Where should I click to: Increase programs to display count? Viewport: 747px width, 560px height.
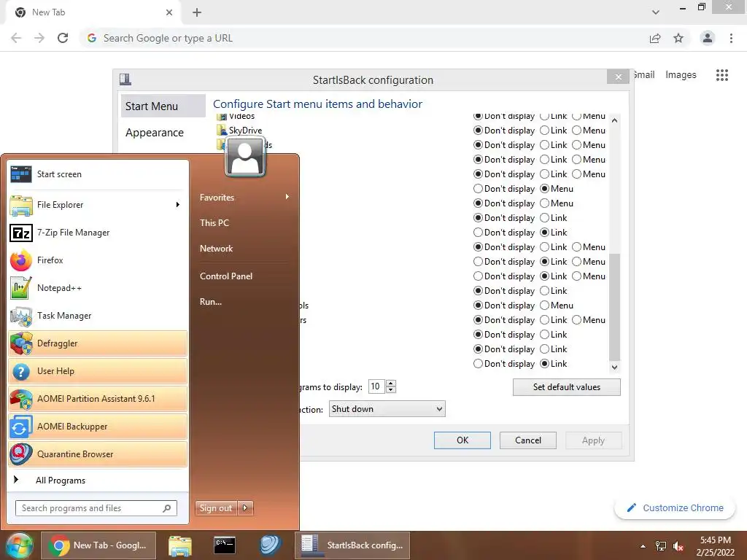391,384
